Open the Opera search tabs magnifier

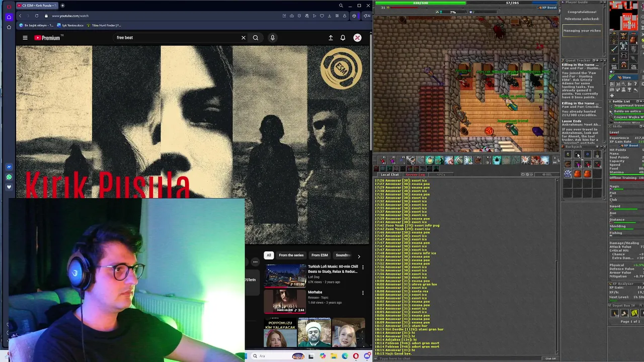(x=341, y=6)
